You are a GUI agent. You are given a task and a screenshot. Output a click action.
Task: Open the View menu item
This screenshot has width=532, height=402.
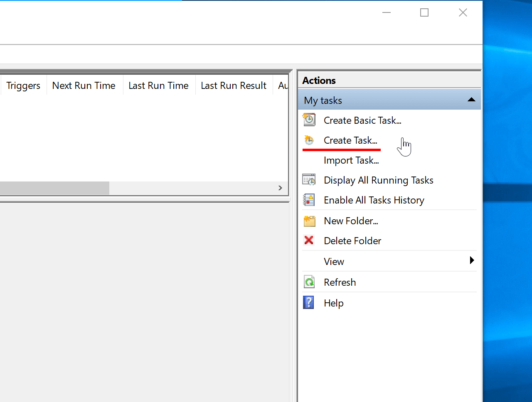coord(334,262)
